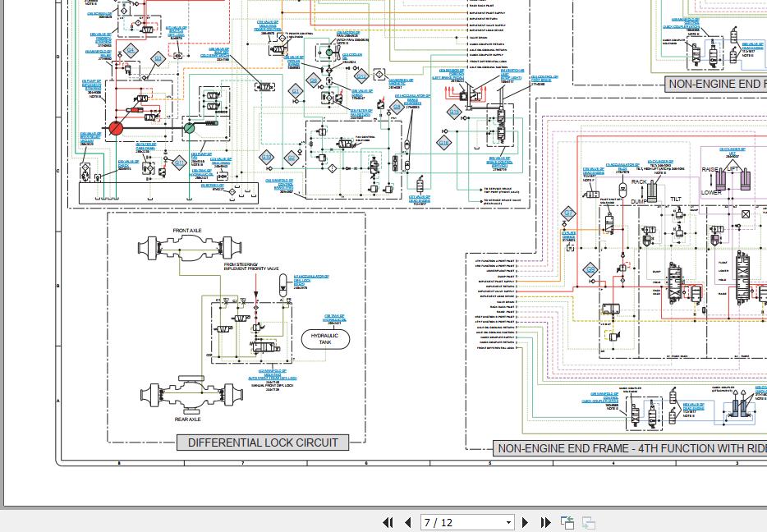Click the G15 diamond marker near brake valve
The image size is (767, 532).
coord(454,112)
